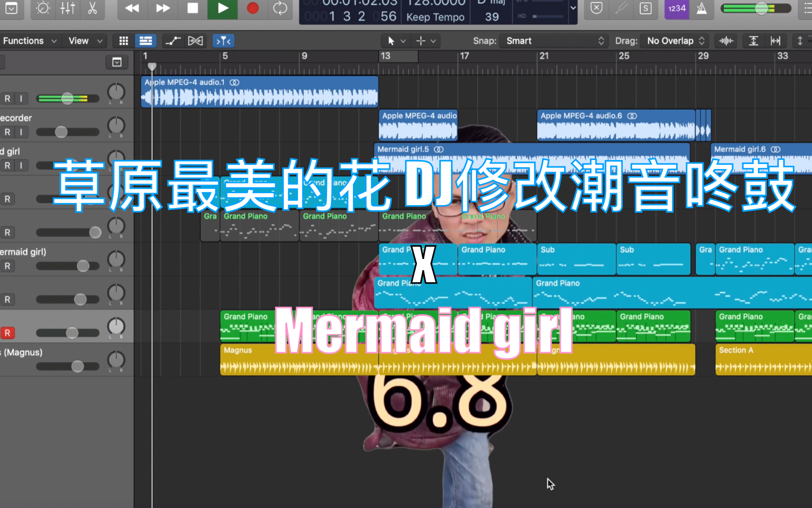
Task: Open the Smart Controls button
Action: [x=43, y=8]
